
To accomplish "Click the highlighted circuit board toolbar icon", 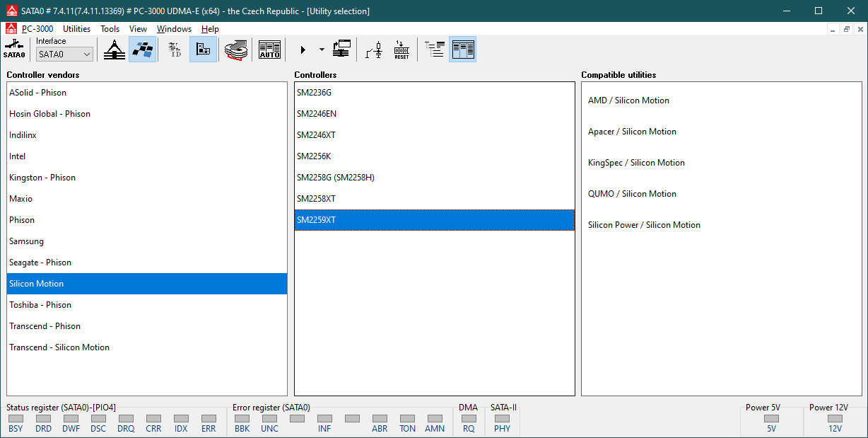I will pos(203,50).
